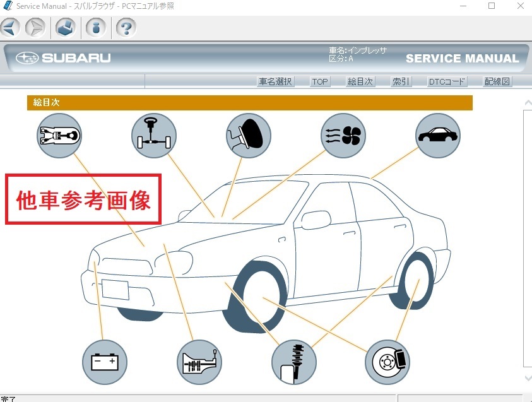Click the 完了 status bar text

8,399
